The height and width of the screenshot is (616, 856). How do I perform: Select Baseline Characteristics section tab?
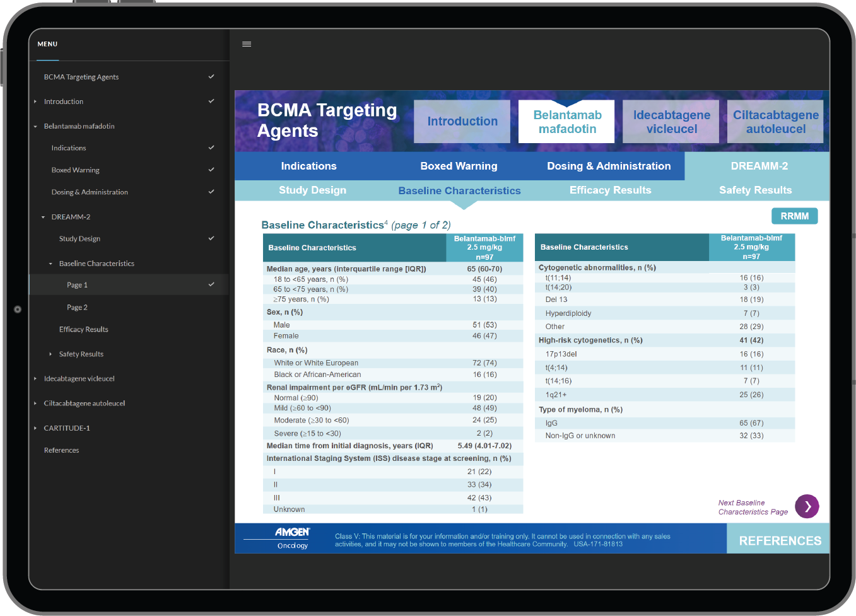[x=459, y=190]
